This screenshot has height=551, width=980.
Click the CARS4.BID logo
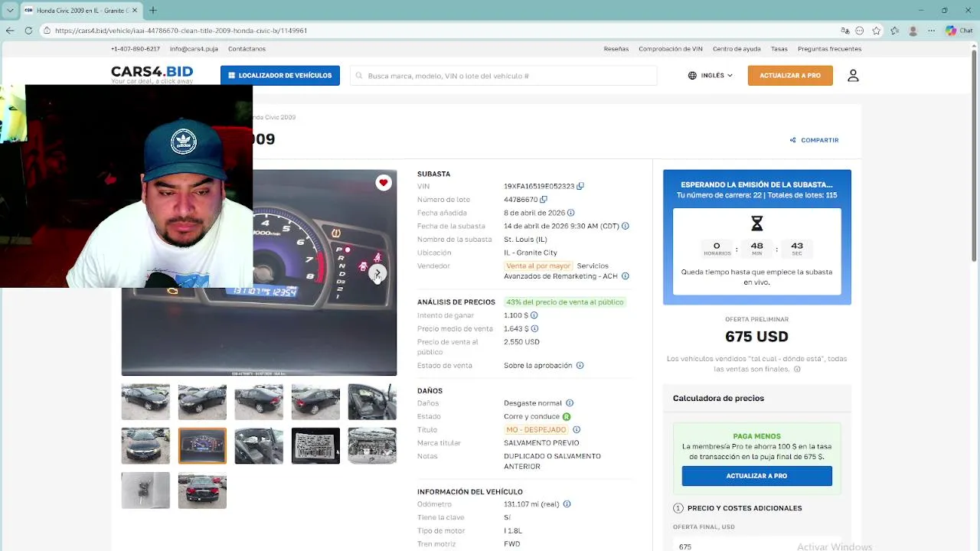coord(152,74)
